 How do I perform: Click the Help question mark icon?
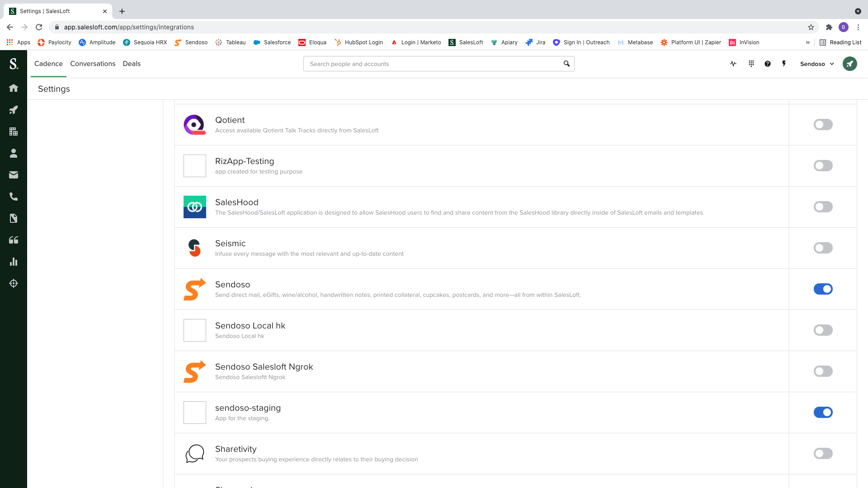point(768,64)
